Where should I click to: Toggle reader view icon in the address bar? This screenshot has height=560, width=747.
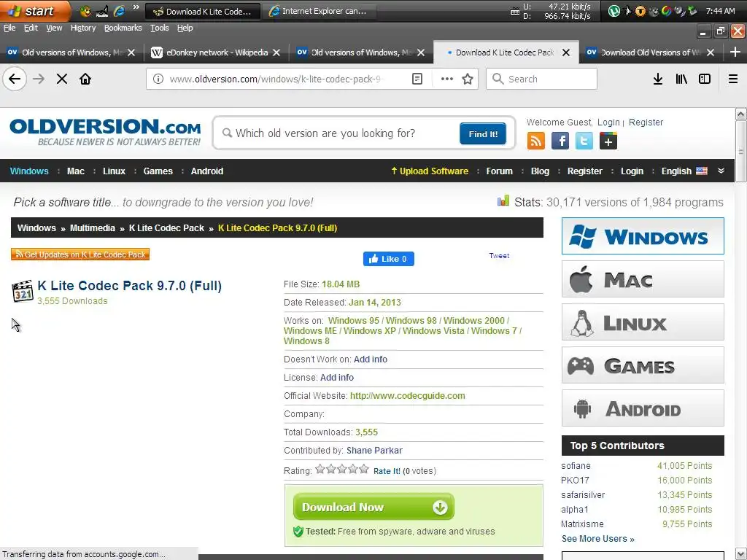[x=417, y=79]
